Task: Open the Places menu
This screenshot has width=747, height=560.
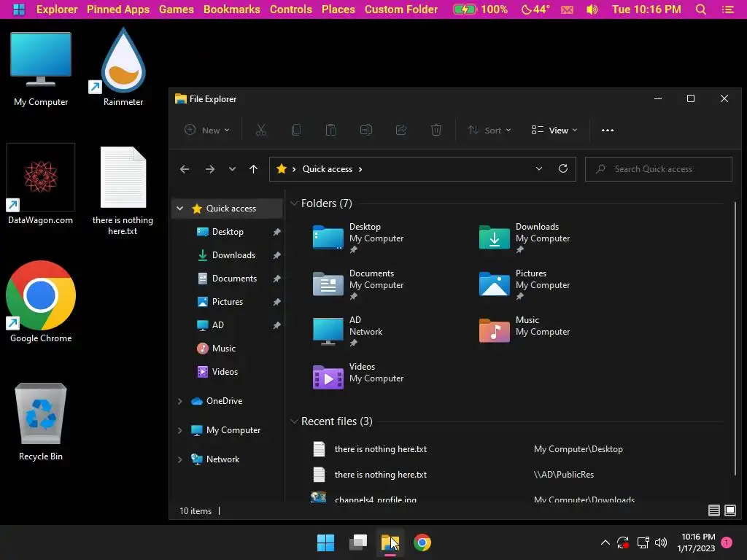Action: pyautogui.click(x=338, y=9)
